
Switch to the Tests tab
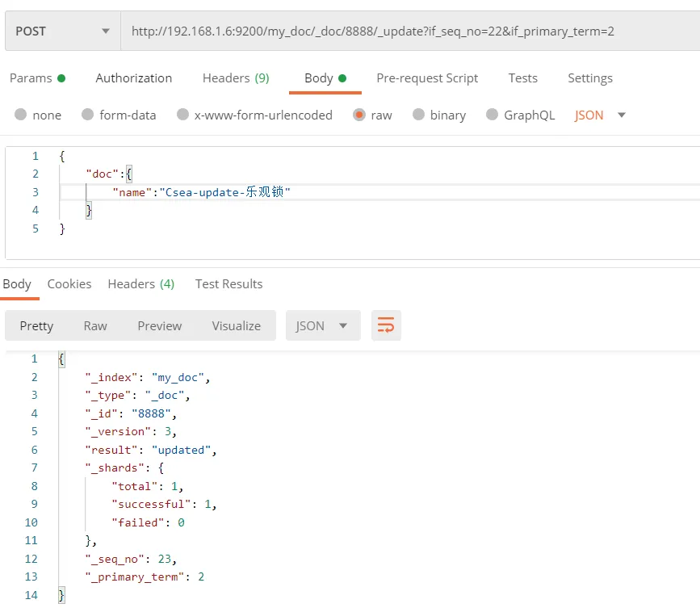click(x=522, y=78)
